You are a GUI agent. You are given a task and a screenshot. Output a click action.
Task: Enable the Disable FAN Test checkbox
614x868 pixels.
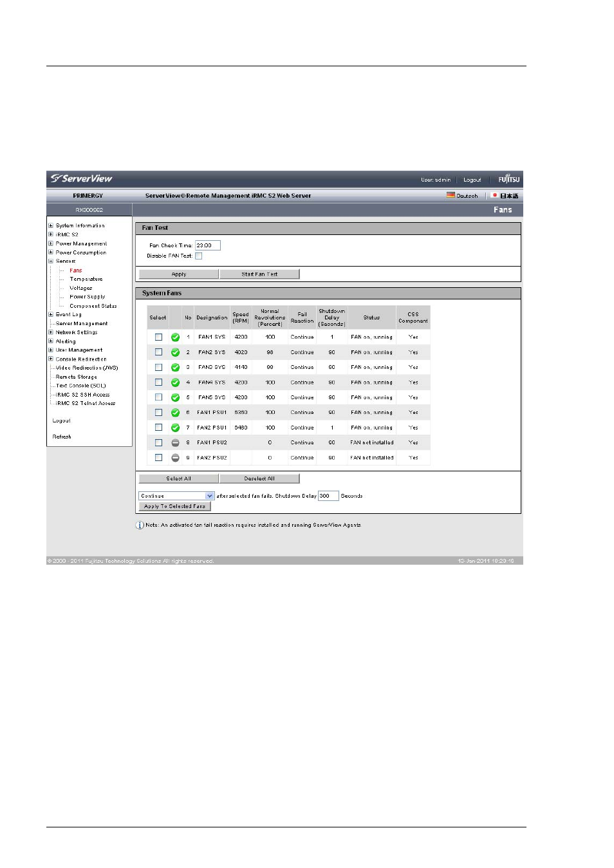(x=199, y=256)
